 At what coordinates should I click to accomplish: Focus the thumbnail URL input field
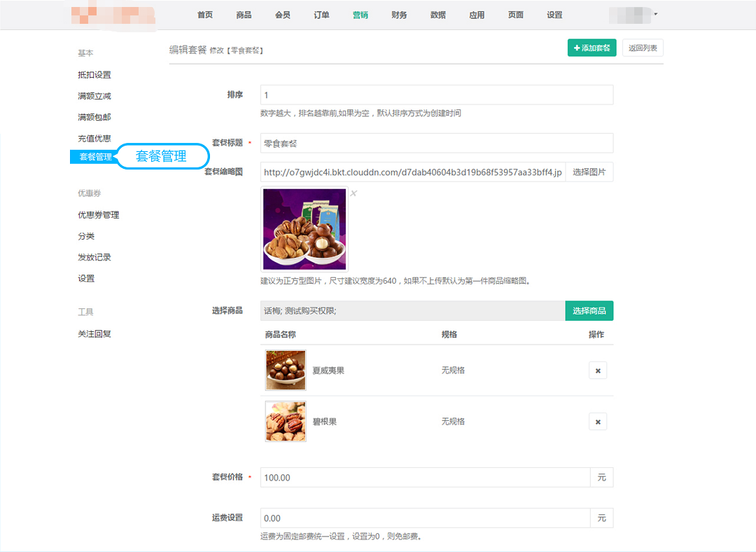(x=413, y=172)
